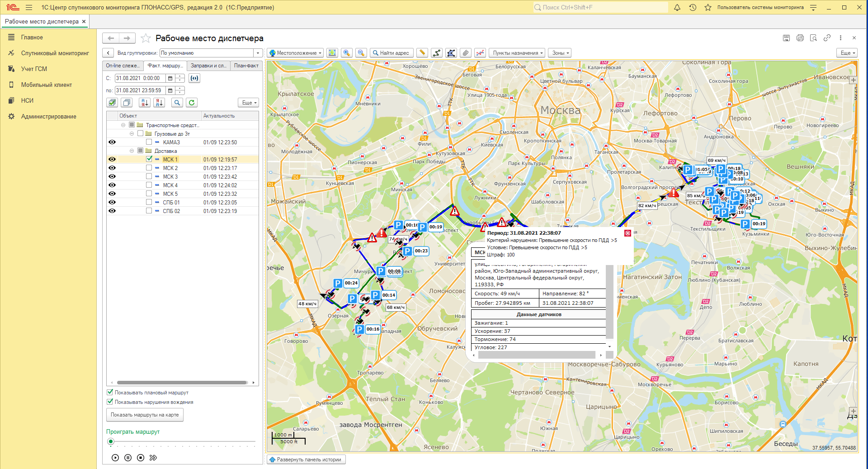Open favorites star in the title bar
Viewport: 868px width, 469px height.
click(708, 7)
